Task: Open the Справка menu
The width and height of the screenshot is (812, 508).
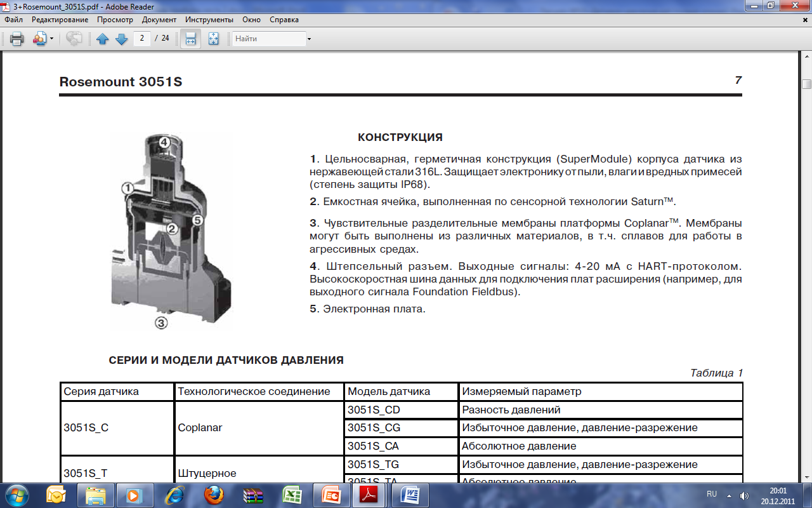Action: (x=284, y=20)
